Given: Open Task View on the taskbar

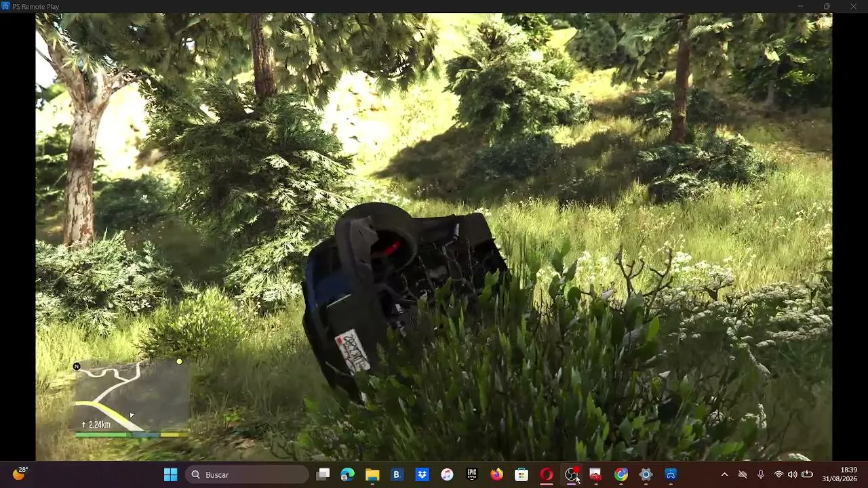Looking at the screenshot, I should 323,474.
